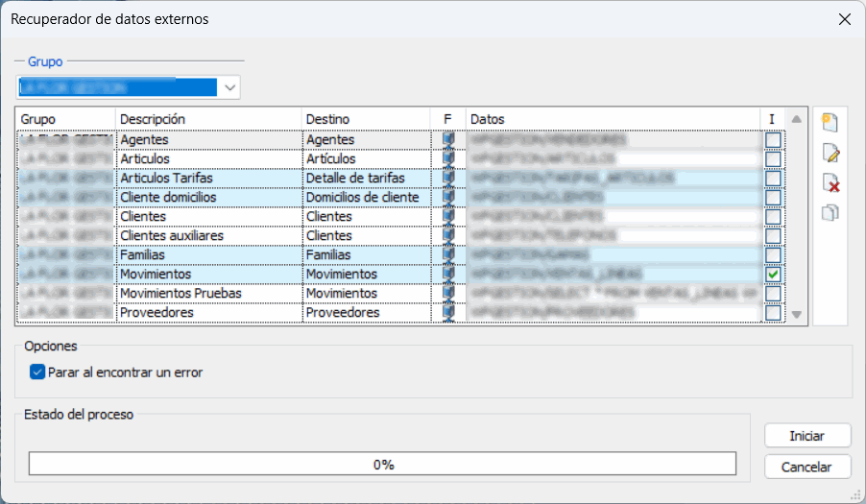The width and height of the screenshot is (866, 504).
Task: Select the Agentes description cell
Action: click(x=209, y=139)
